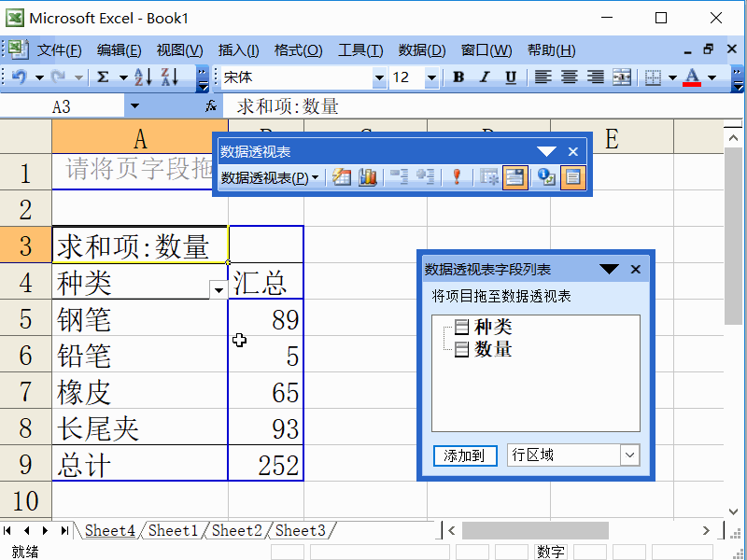Click the Name Box showing A3

(63, 105)
